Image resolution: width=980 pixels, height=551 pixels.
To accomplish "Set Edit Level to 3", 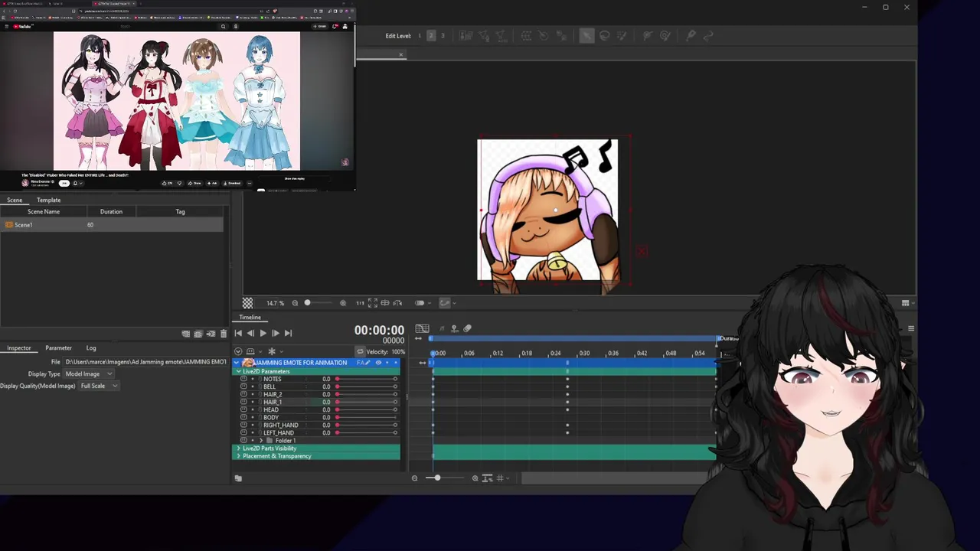I will (443, 36).
